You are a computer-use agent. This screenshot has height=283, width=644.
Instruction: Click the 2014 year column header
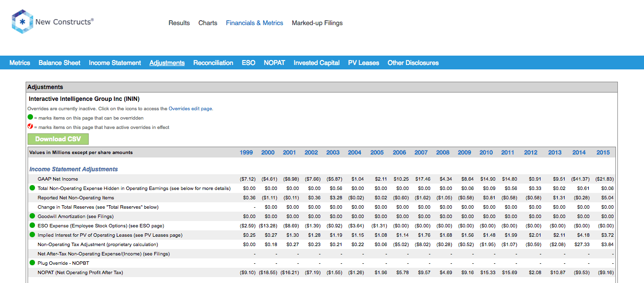[x=579, y=153]
